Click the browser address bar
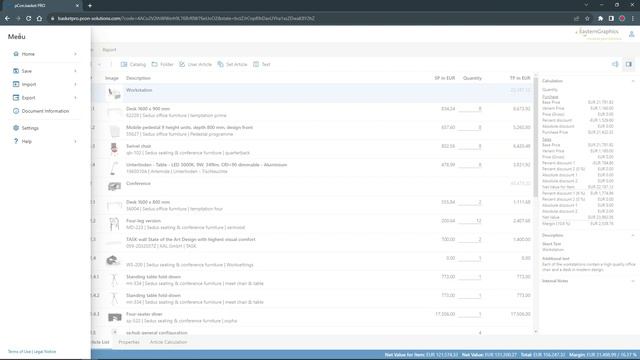 [x=310, y=18]
